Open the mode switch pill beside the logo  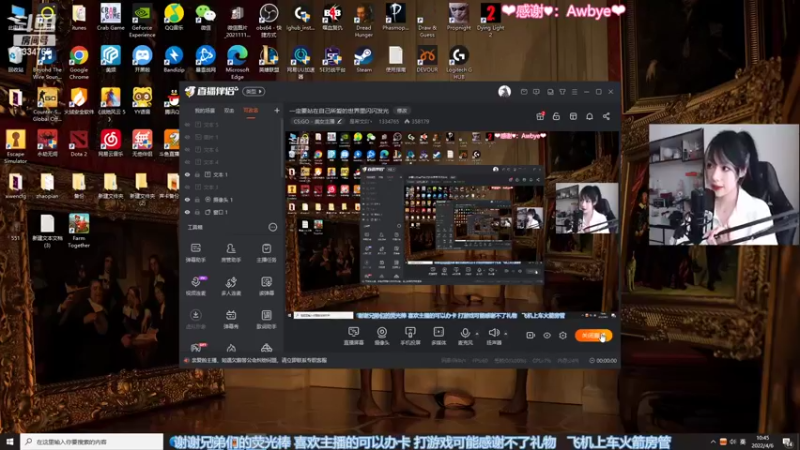pyautogui.click(x=254, y=91)
